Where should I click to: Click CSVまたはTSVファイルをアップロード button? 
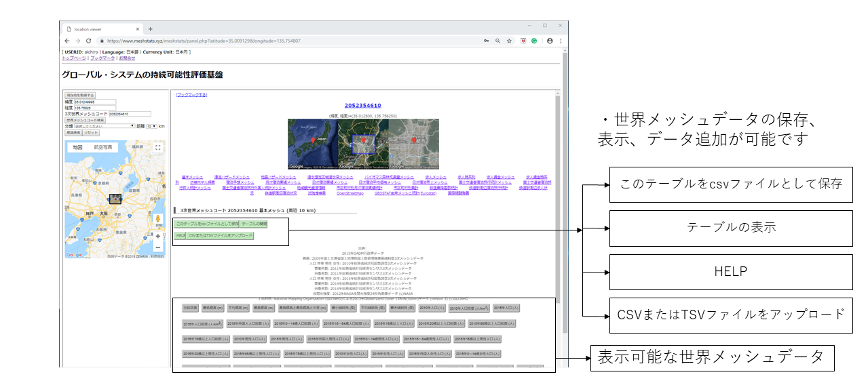[x=220, y=235]
